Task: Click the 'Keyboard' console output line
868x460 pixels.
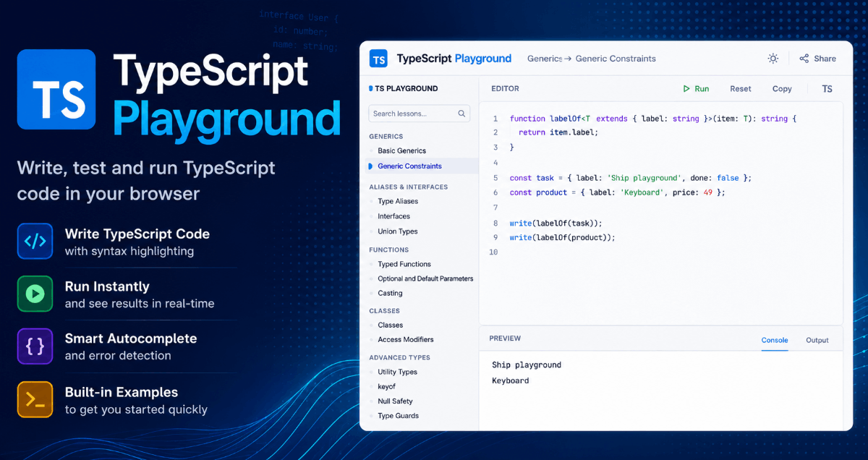Action: click(x=511, y=381)
